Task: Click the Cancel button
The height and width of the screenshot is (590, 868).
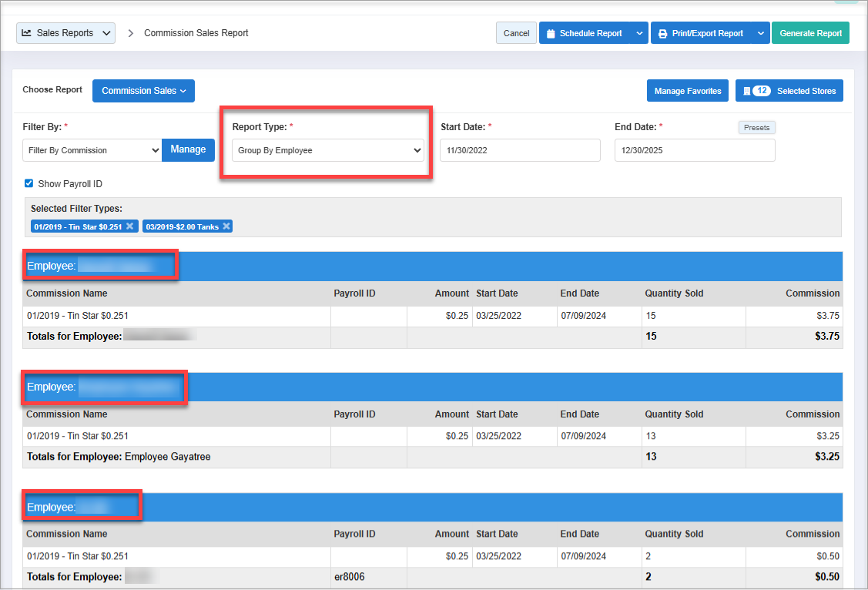Action: pos(516,33)
